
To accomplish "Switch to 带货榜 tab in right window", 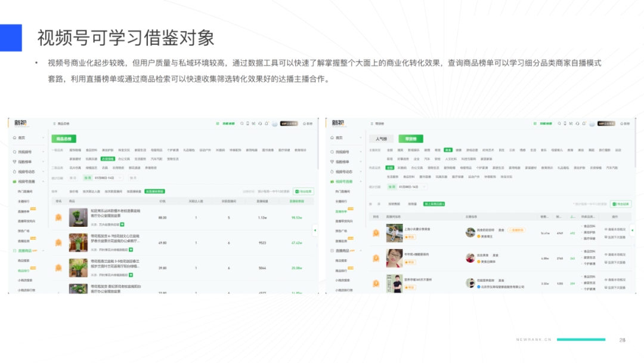I will click(411, 139).
